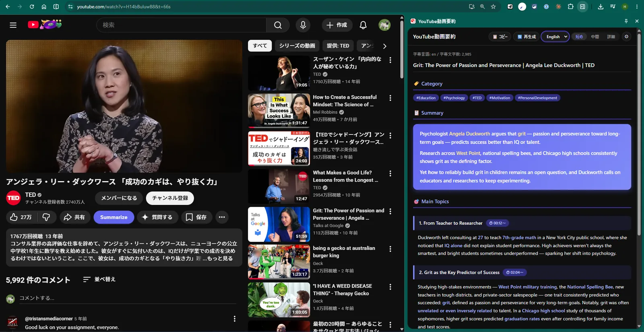Open more actions under the video
Screen dimensions: 644x332
click(222, 217)
